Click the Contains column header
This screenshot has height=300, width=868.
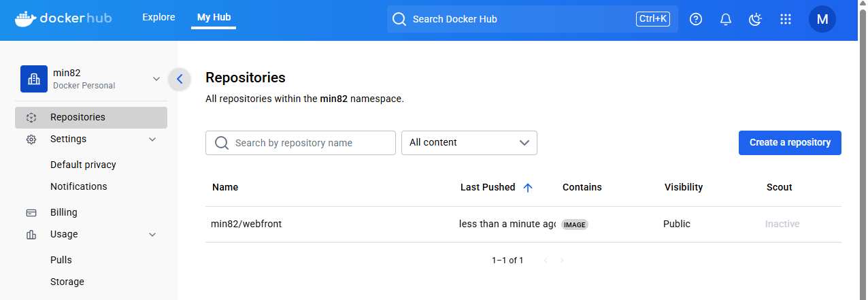[582, 187]
